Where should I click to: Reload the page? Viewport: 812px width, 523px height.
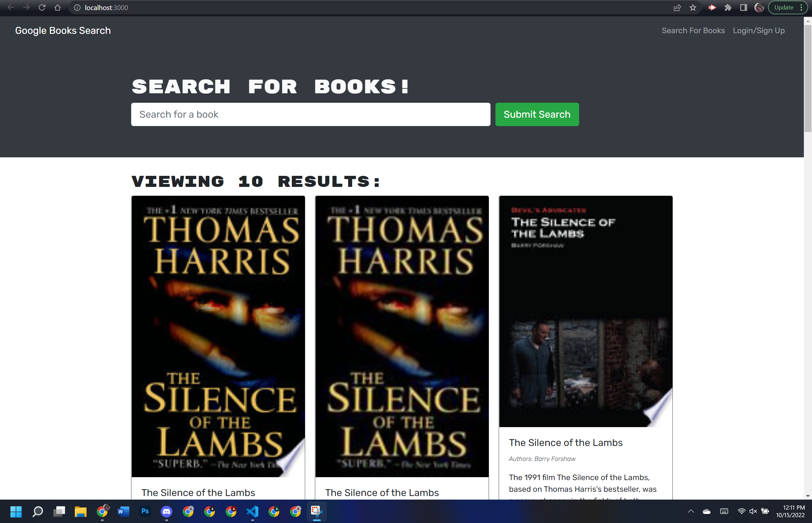pyautogui.click(x=42, y=7)
